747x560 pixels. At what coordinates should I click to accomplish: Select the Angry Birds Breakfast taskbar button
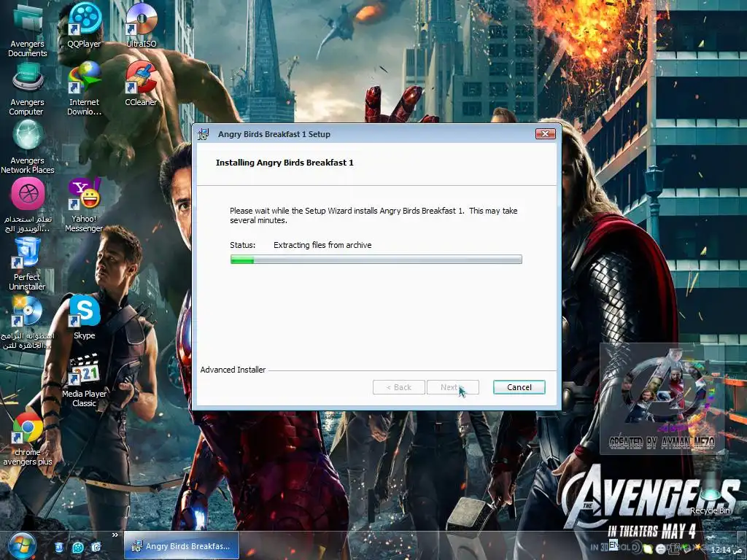coord(182,546)
